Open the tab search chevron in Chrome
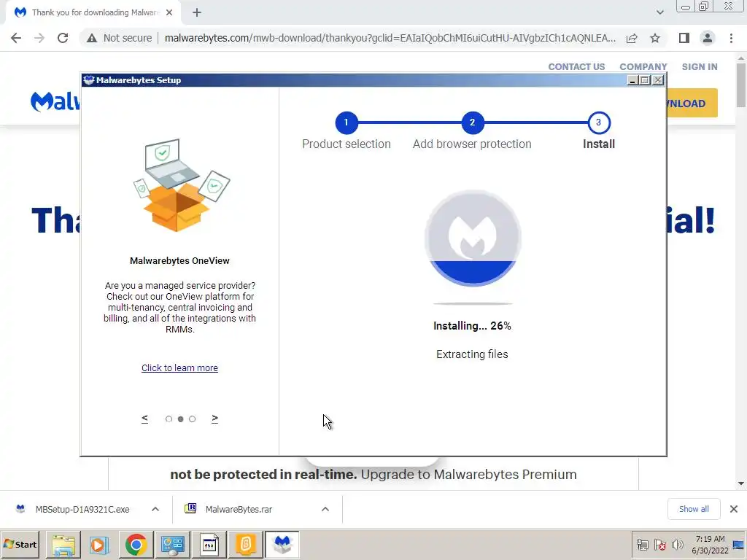Viewport: 747px width, 560px height. tap(659, 13)
